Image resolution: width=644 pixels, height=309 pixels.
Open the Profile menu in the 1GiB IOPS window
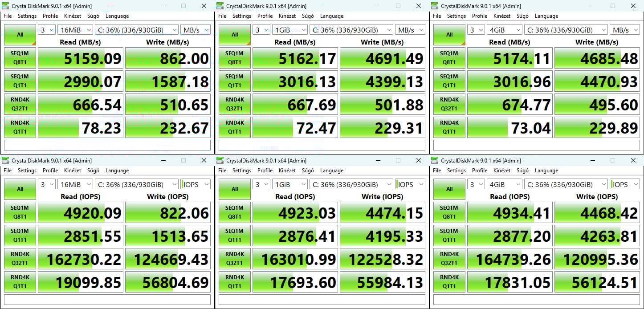265,171
